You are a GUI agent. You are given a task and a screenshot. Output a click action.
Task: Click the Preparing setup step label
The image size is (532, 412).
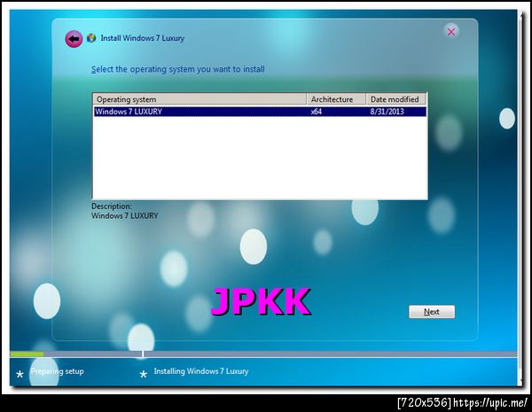tap(57, 371)
